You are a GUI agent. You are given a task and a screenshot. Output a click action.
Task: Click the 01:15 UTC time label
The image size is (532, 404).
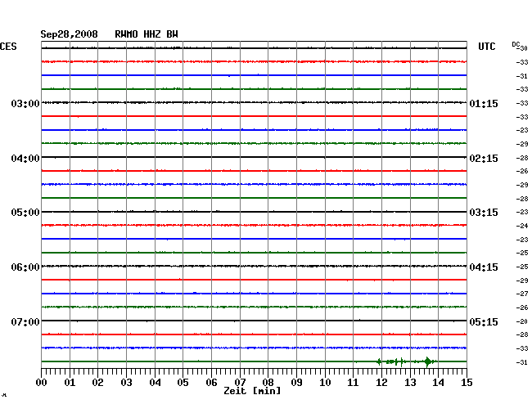tap(484, 103)
